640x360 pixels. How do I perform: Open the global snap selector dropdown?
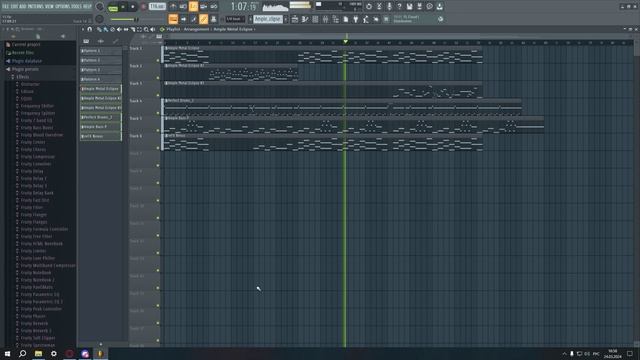tap(236, 19)
